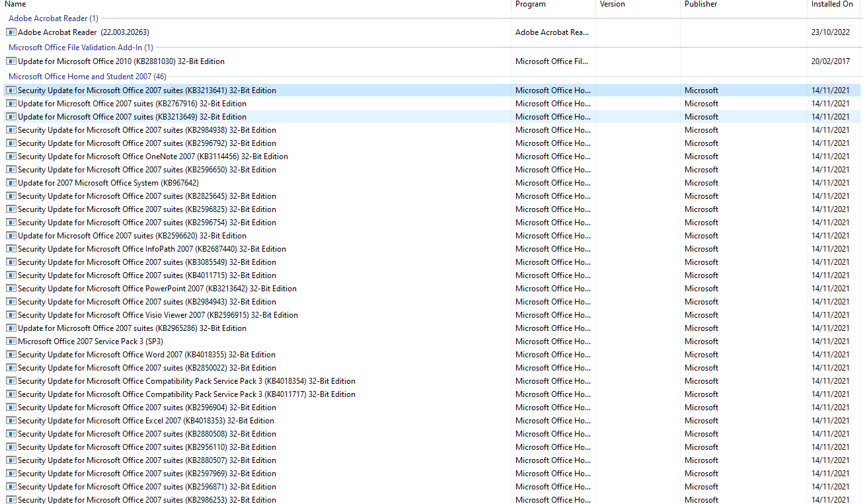
Task: Select Adobe Acrobat Reader (22.003.20263) row
Action: 432,32
